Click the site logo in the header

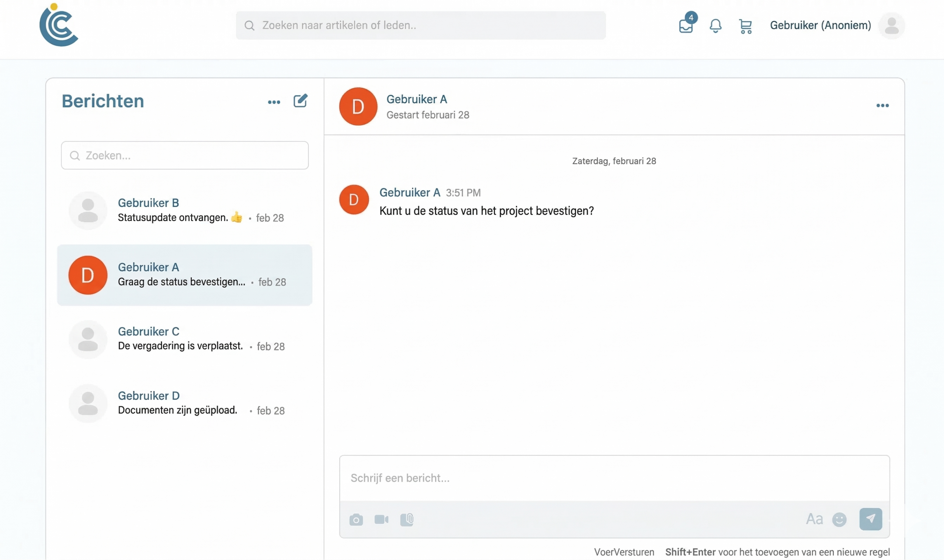[59, 25]
